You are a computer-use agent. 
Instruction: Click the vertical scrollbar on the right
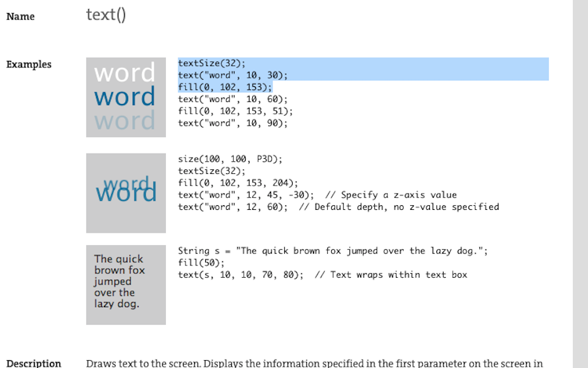tap(580, 184)
